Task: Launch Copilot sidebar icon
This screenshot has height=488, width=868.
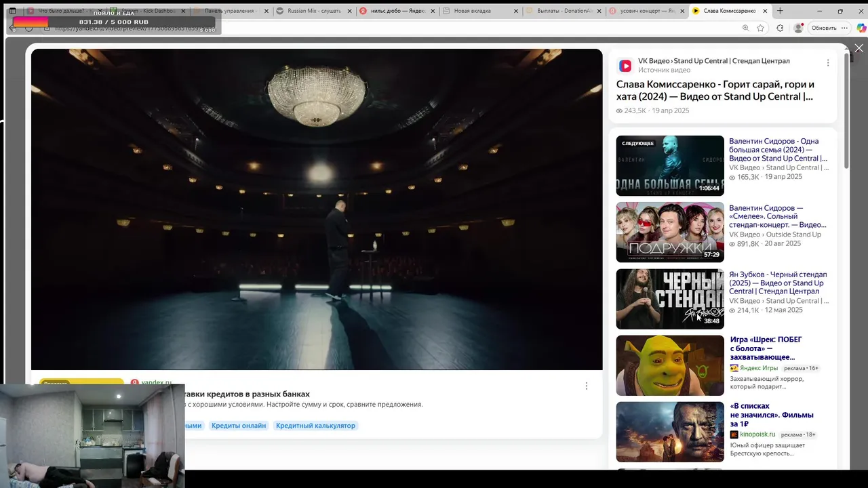Action: pos(861,28)
